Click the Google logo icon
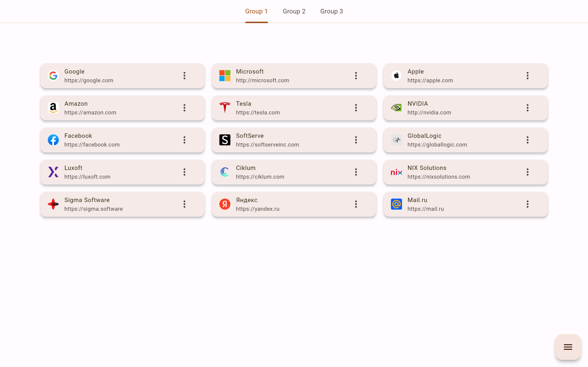Screen dimensions: 588x367 pyautogui.click(x=53, y=76)
